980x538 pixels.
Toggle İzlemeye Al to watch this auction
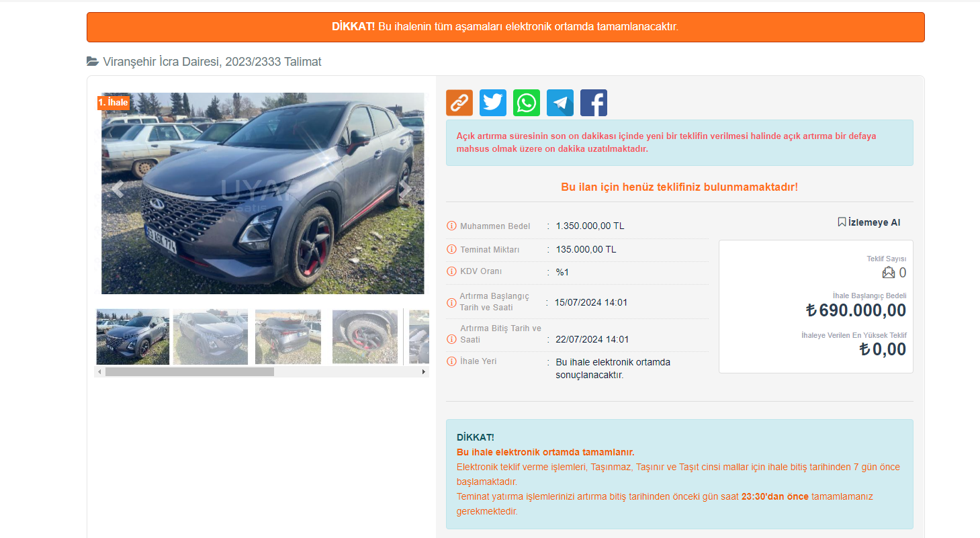click(868, 222)
